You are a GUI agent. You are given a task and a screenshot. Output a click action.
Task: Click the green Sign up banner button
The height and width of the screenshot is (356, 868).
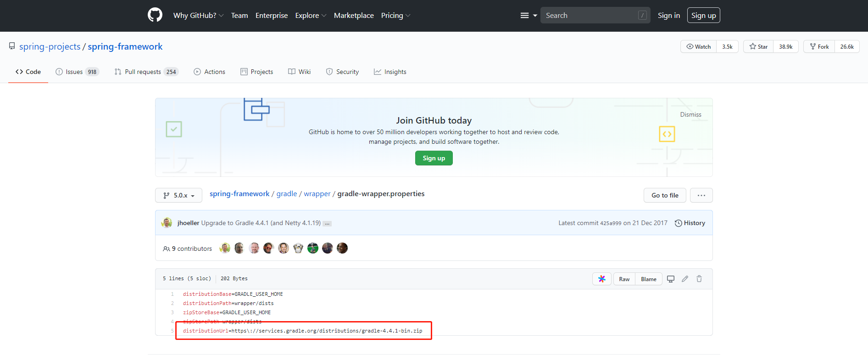434,158
